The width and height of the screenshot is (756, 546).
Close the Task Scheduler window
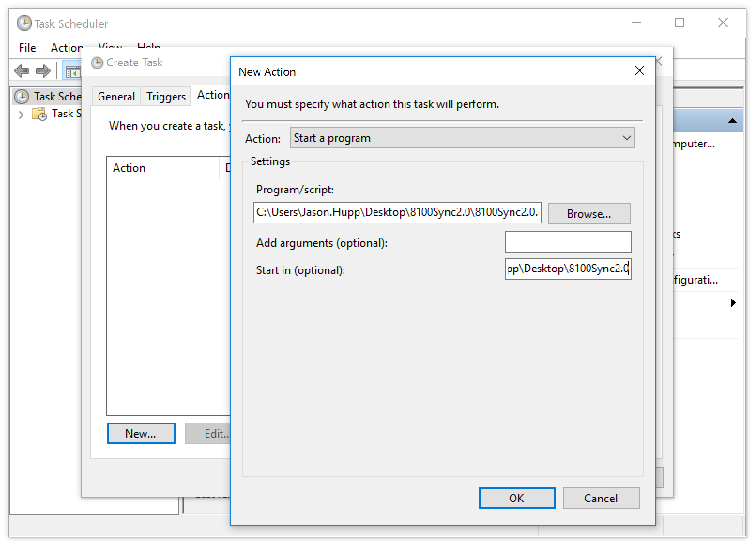(723, 23)
